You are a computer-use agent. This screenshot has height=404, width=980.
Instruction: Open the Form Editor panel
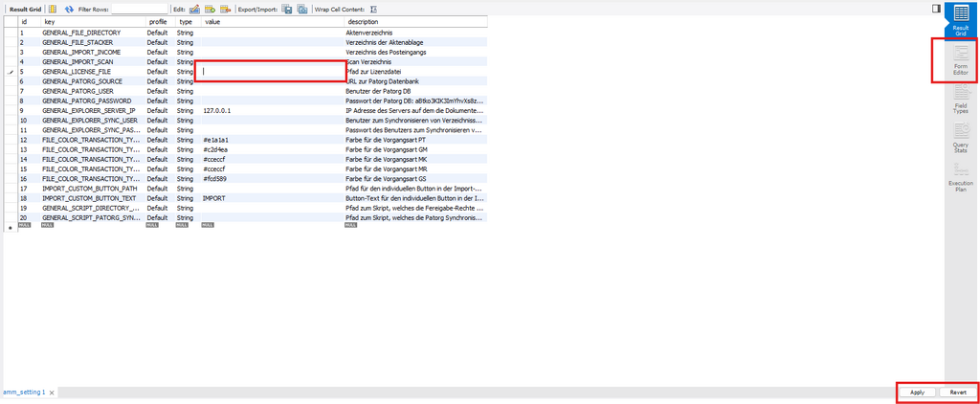coord(960,62)
